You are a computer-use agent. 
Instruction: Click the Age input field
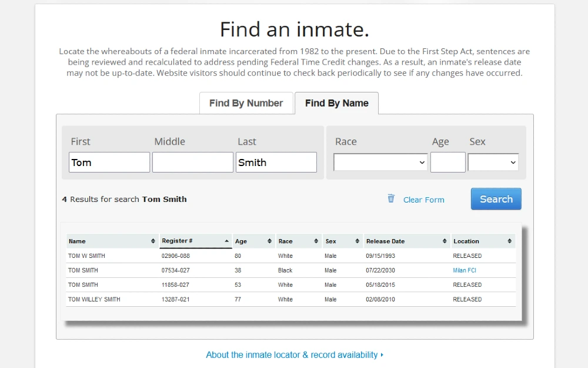447,163
